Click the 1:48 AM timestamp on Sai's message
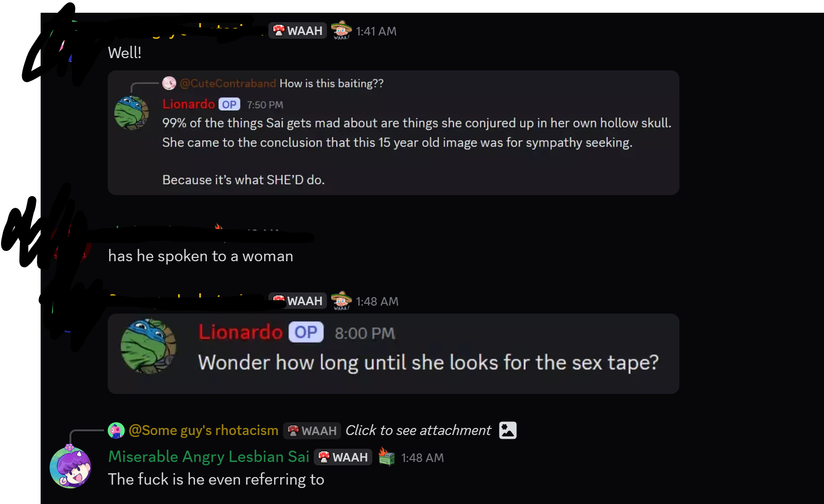Screen dimensions: 824x504 (x=422, y=458)
